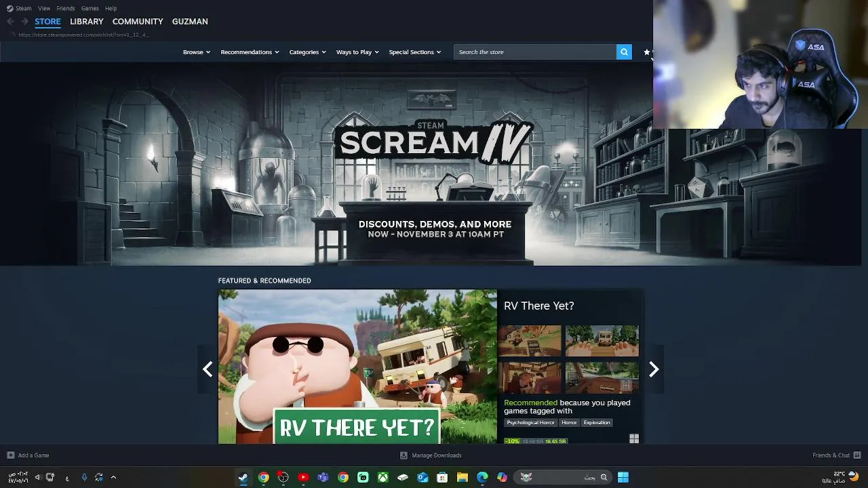Open Microsoft Teams from the taskbar

pos(323,477)
